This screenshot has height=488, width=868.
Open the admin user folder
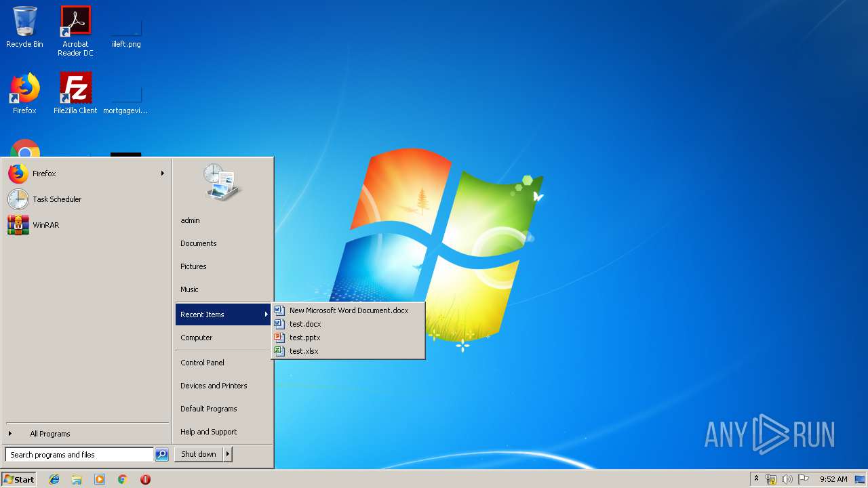(x=223, y=220)
